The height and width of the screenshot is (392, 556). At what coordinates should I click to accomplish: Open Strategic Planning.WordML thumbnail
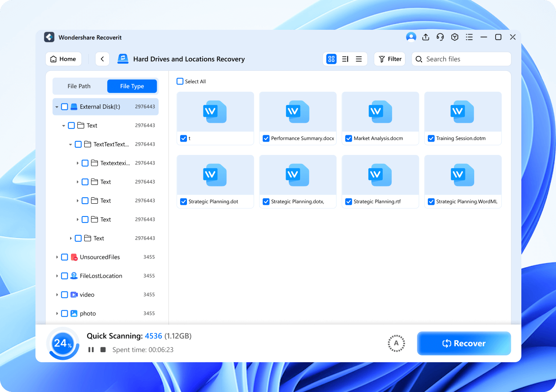(463, 175)
